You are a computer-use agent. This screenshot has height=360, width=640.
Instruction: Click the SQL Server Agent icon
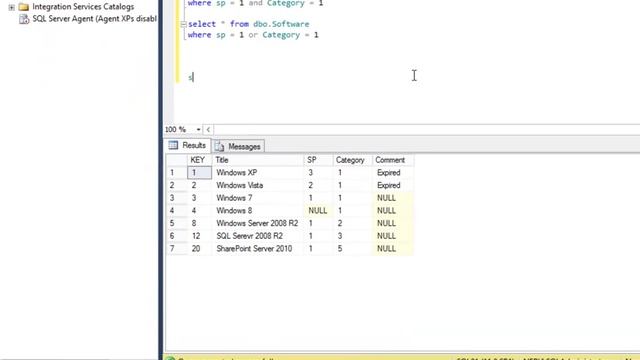[x=24, y=19]
